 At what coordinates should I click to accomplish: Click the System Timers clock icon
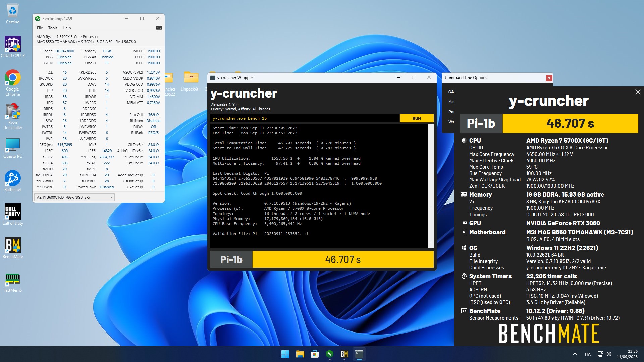click(x=464, y=276)
